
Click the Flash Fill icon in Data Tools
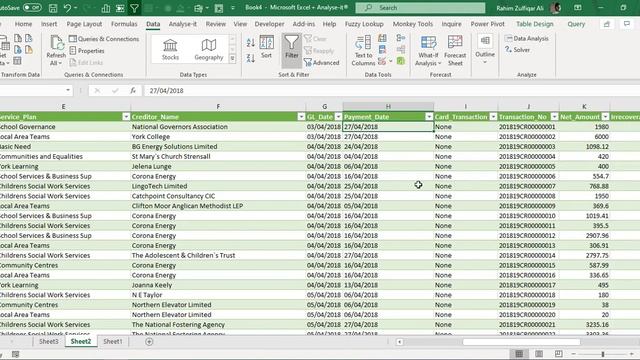[x=382, y=38]
